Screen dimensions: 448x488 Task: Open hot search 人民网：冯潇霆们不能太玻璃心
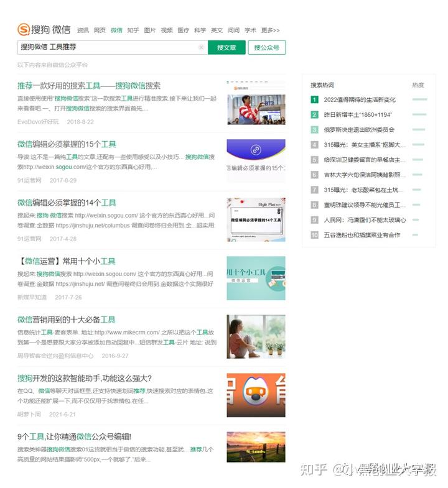(x=365, y=219)
